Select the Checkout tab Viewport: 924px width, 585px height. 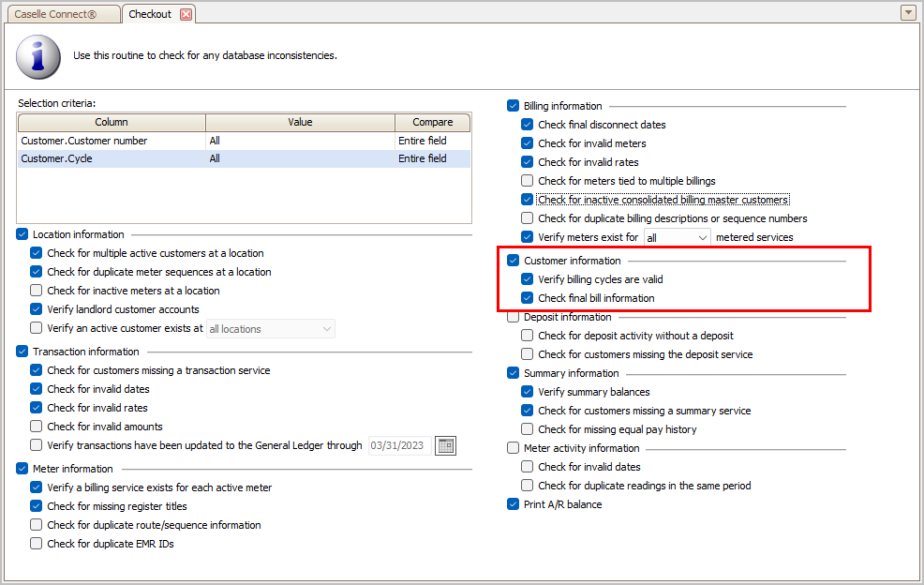150,14
